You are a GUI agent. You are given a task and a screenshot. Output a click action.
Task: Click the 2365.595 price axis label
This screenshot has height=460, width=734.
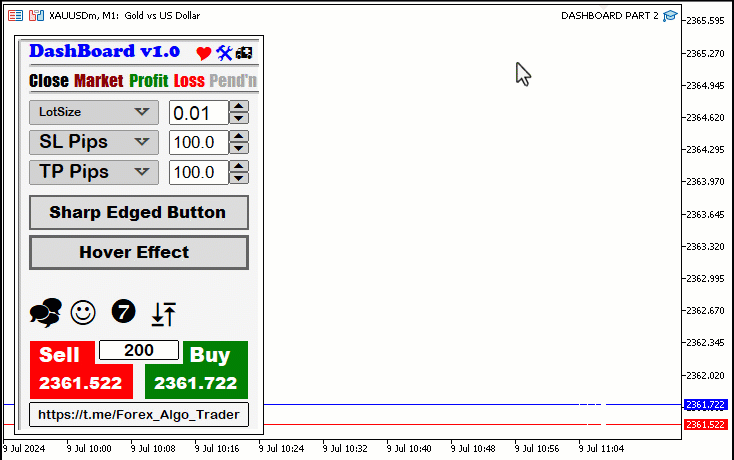pos(705,21)
